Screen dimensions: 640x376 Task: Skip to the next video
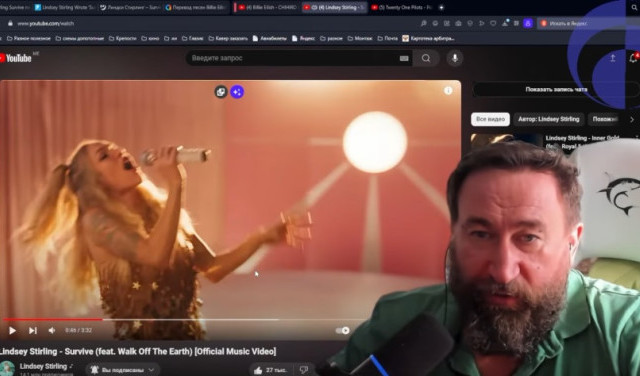pos(33,330)
